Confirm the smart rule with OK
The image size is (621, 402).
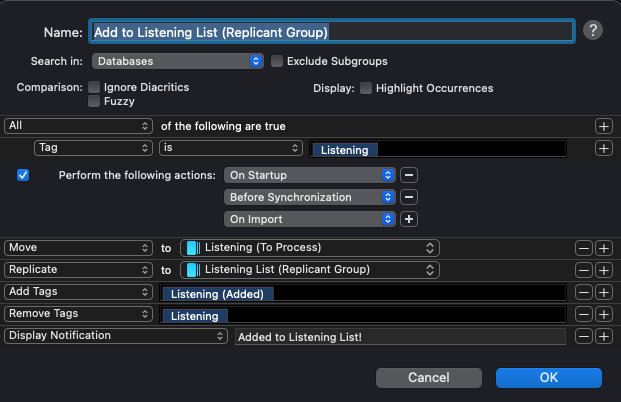(549, 377)
